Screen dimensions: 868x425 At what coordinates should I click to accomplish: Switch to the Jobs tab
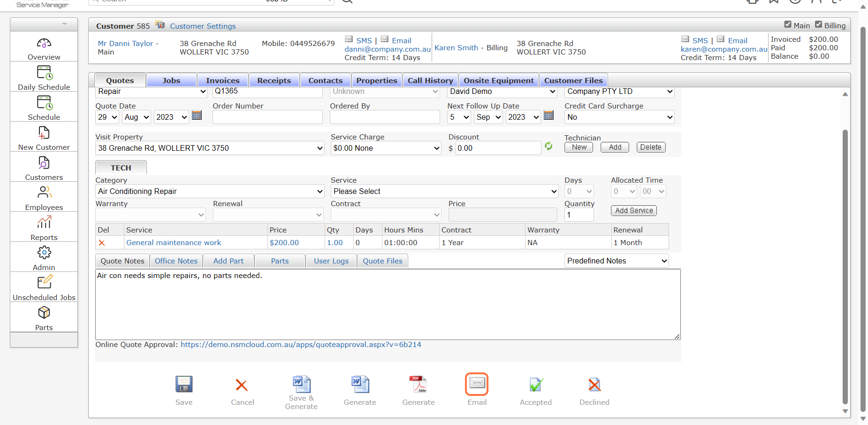pyautogui.click(x=171, y=80)
